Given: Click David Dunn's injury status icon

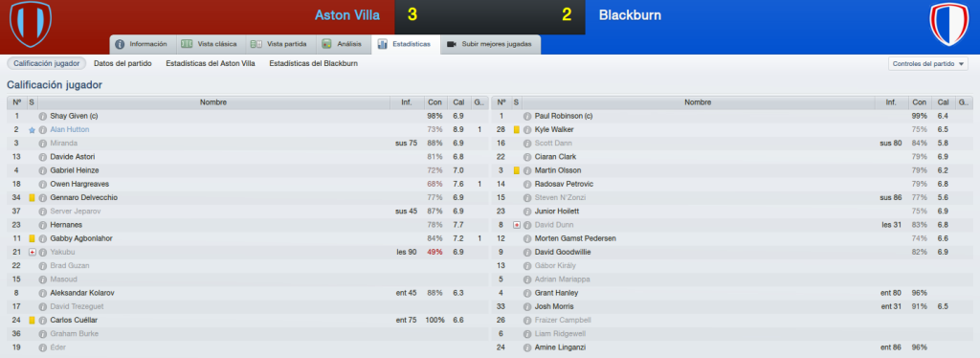Looking at the screenshot, I should 516,225.
